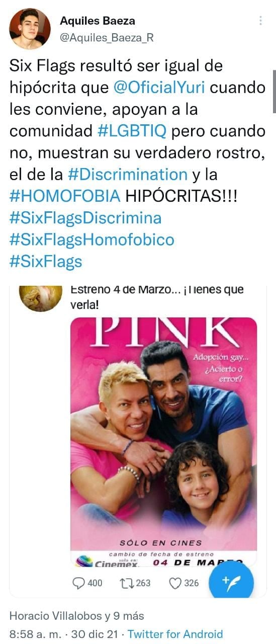
Task: Open the #SixFlagsHomofobico hashtag
Action: tap(91, 239)
